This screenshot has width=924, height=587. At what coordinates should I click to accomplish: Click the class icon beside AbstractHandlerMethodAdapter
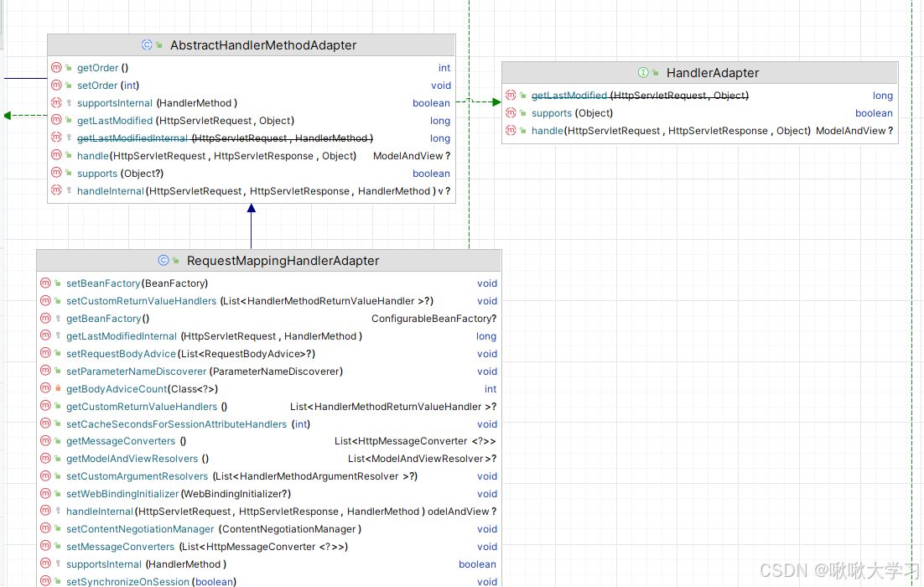(147, 44)
